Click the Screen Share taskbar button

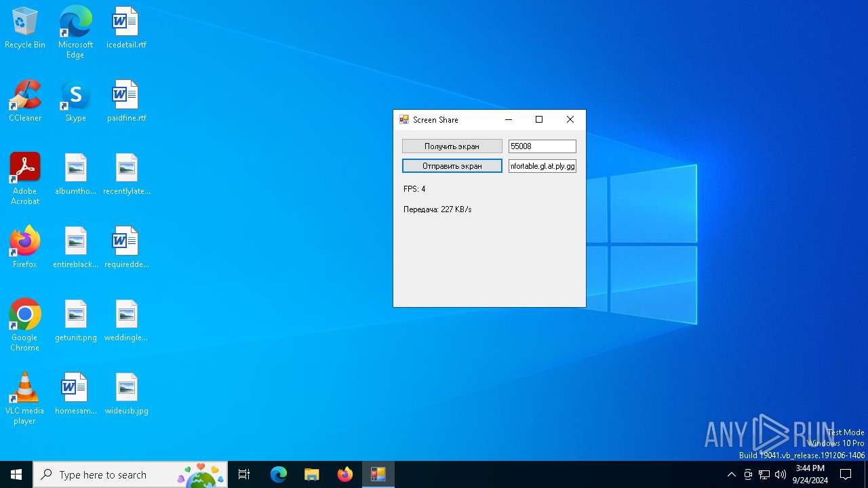point(378,474)
